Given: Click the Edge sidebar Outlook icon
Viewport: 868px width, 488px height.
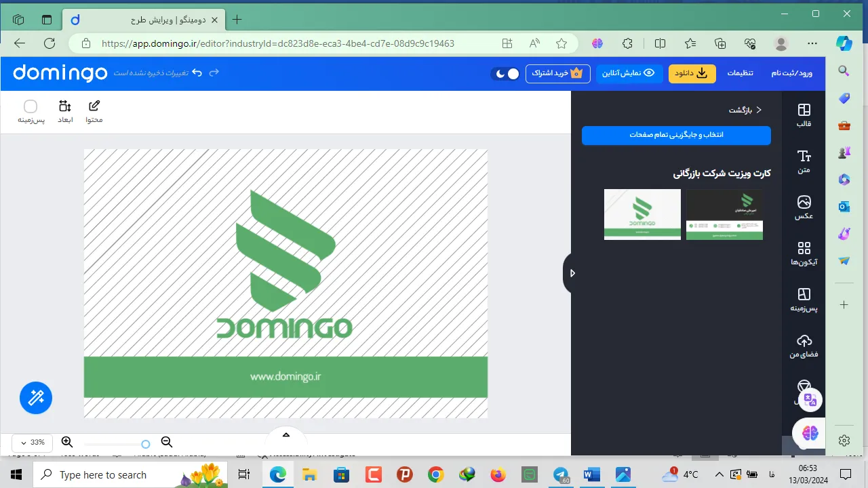Looking at the screenshot, I should point(844,207).
